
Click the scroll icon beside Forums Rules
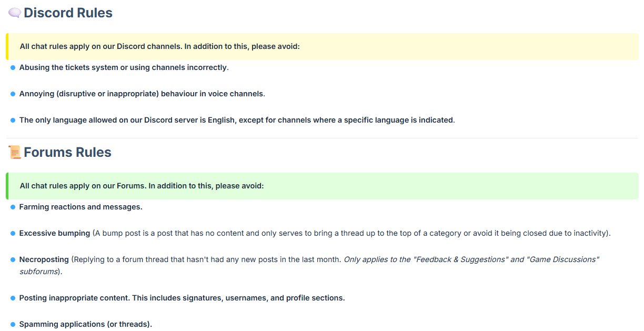pyautogui.click(x=15, y=153)
